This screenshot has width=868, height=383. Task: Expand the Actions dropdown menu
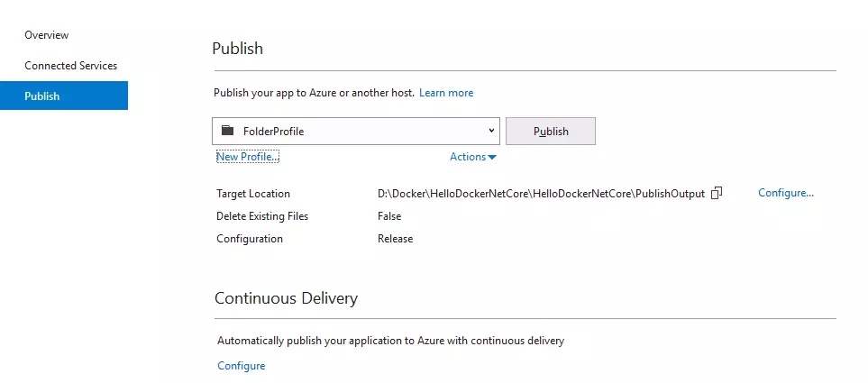click(x=473, y=157)
